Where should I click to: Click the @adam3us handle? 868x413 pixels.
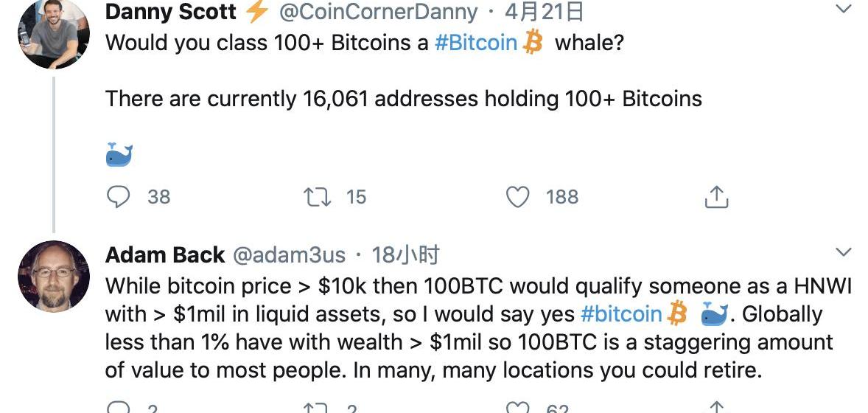[x=290, y=255]
